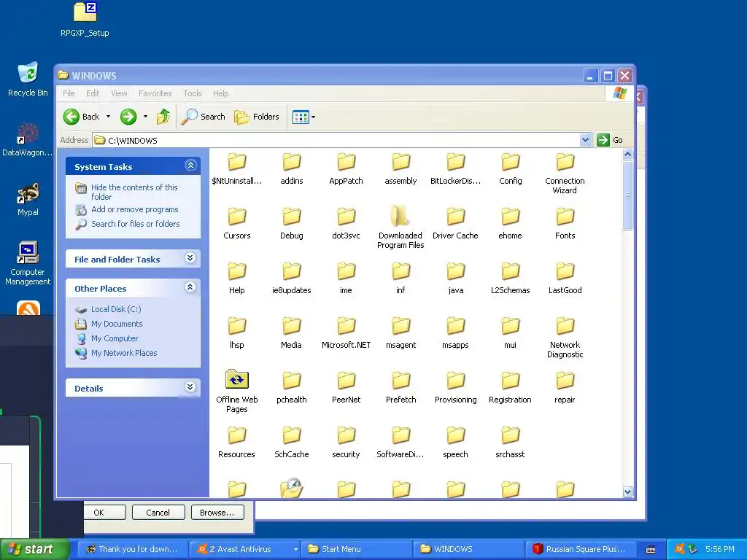
Task: Select the Offline Web Pages folder
Action: (237, 391)
